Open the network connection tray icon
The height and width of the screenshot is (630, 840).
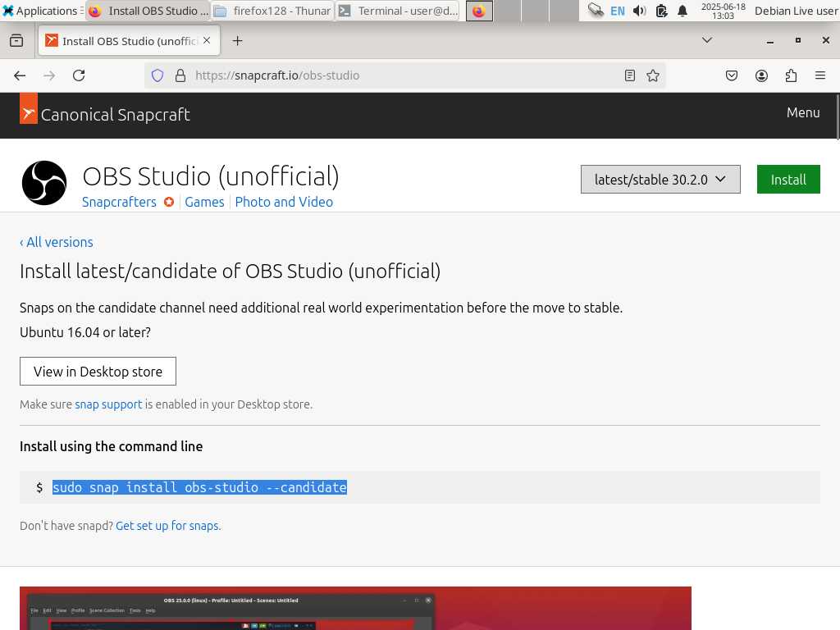[x=596, y=10]
